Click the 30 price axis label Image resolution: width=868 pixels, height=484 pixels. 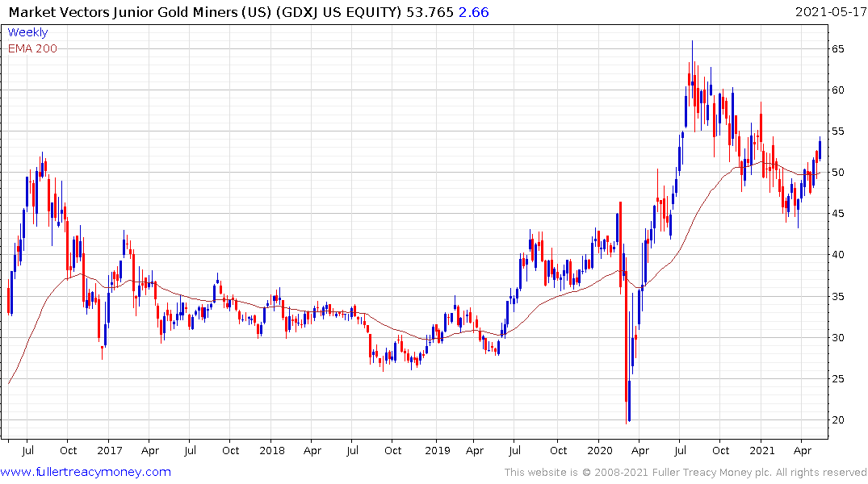click(x=837, y=337)
